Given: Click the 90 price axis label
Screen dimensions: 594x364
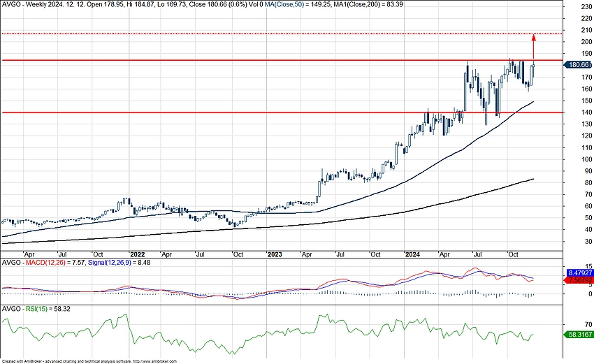Looking at the screenshot, I should coord(588,171).
